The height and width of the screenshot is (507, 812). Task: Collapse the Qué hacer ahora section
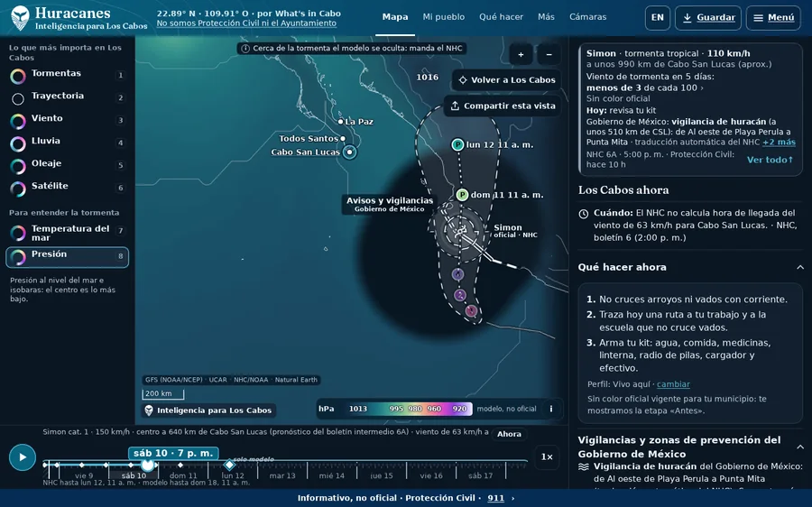pos(800,267)
